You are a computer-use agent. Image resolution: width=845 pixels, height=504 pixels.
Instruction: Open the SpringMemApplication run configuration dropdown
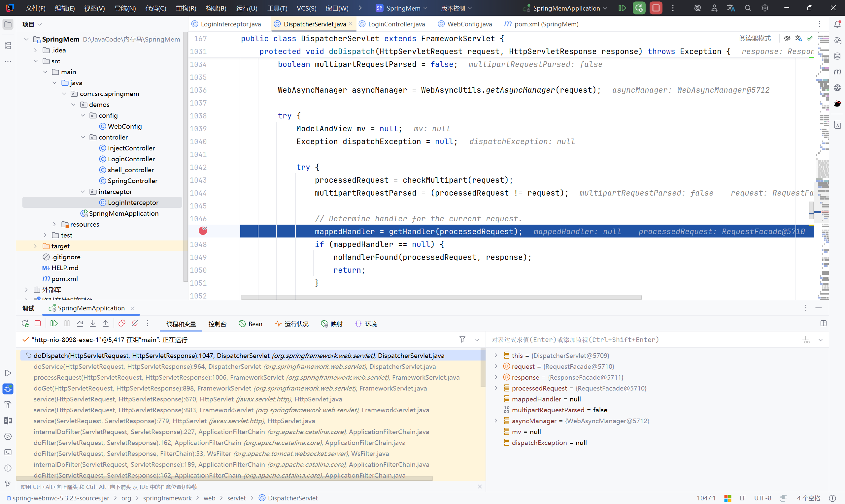[566, 8]
